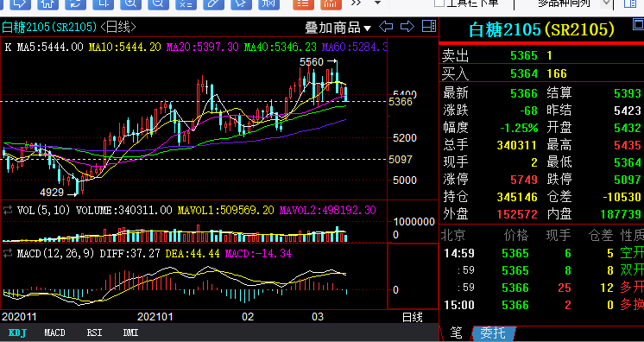Click the window icon above quote panel

pyautogui.click(x=639, y=26)
